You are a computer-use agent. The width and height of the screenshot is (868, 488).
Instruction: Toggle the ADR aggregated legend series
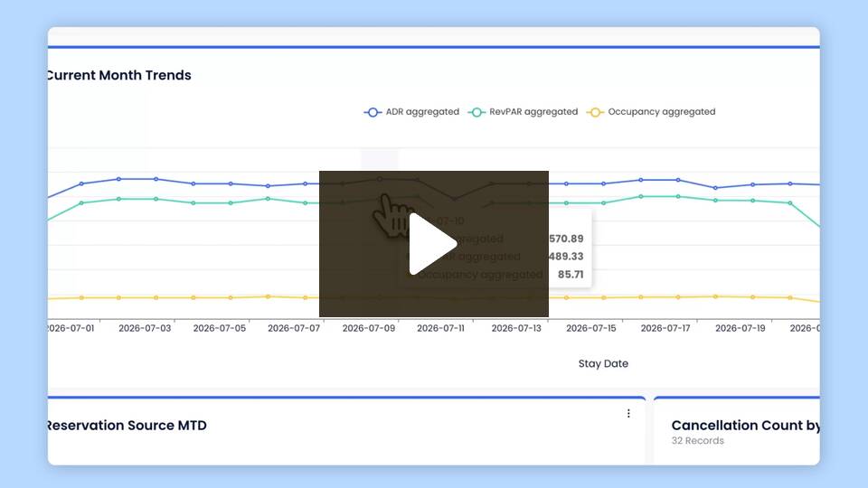tap(411, 112)
